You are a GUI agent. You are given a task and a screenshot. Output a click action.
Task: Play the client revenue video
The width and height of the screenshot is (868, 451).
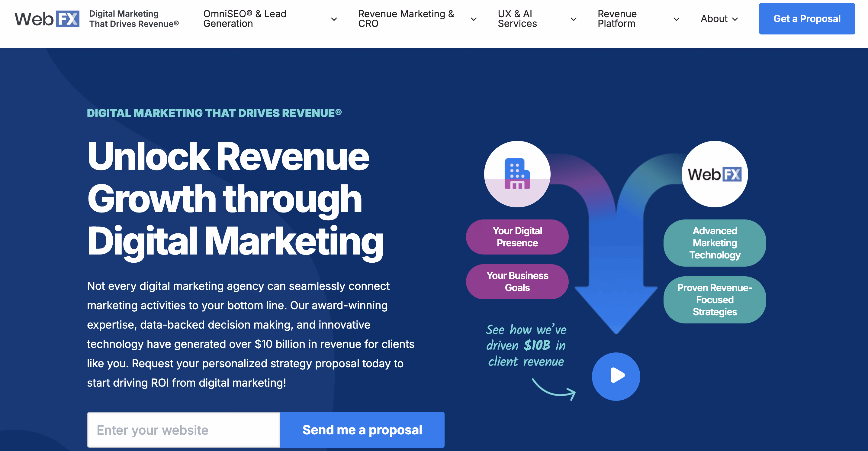click(616, 376)
